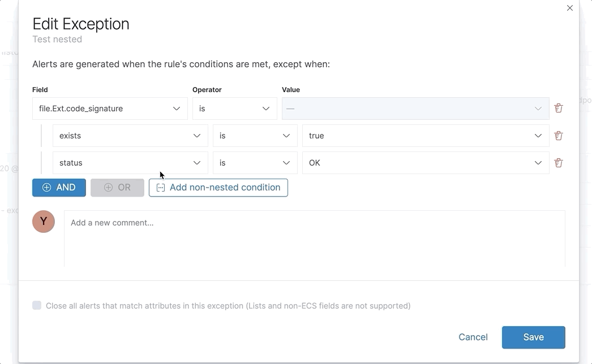This screenshot has height=364, width=592.
Task: Open the operator dropdown for the status row
Action: click(255, 163)
